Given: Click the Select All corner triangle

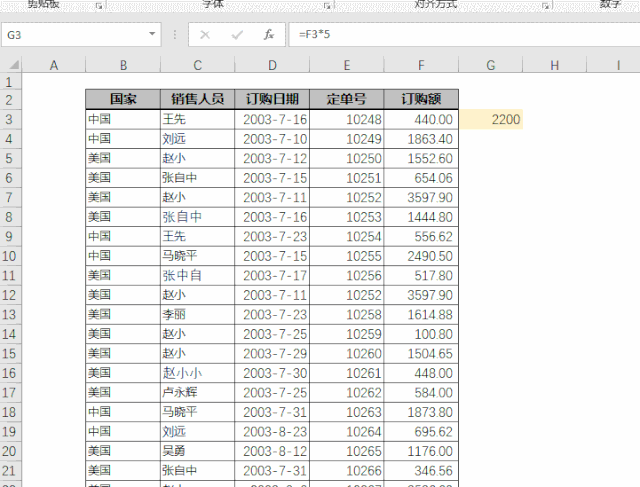Looking at the screenshot, I should pos(13,64).
